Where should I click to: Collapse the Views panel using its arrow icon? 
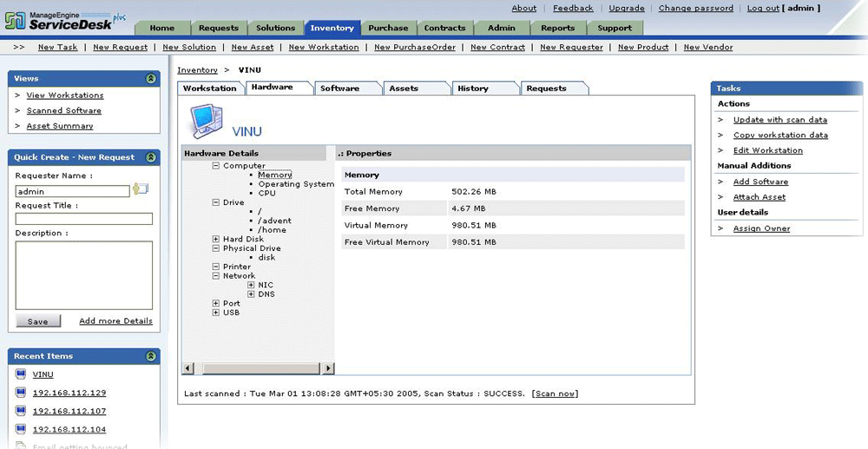[151, 78]
